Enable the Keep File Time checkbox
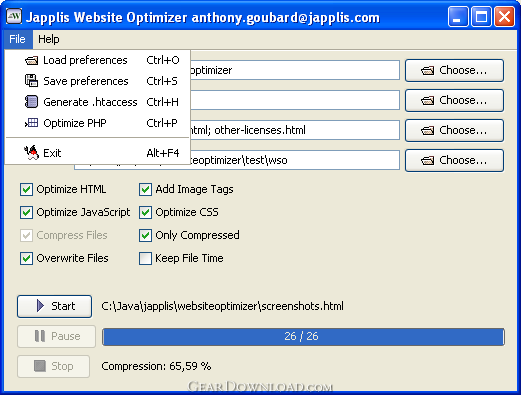The height and width of the screenshot is (395, 521). [145, 258]
